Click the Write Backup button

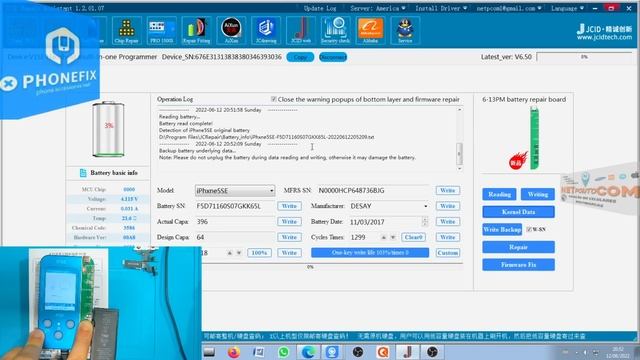pyautogui.click(x=502, y=229)
